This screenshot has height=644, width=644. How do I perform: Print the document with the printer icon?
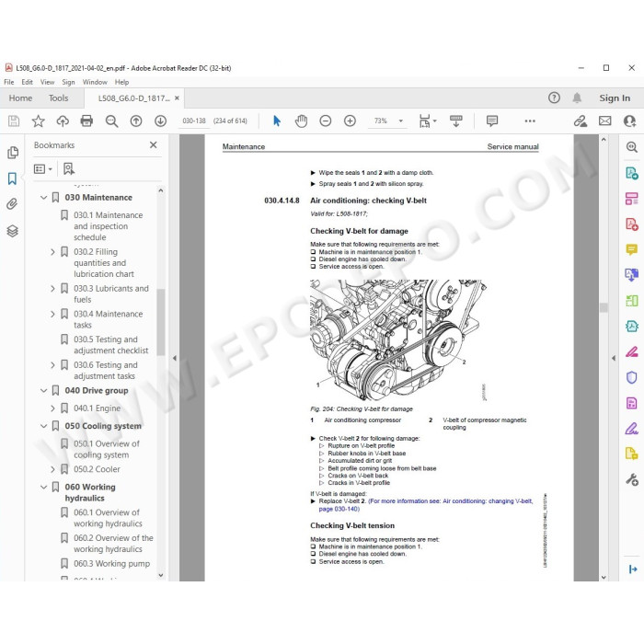pos(86,121)
